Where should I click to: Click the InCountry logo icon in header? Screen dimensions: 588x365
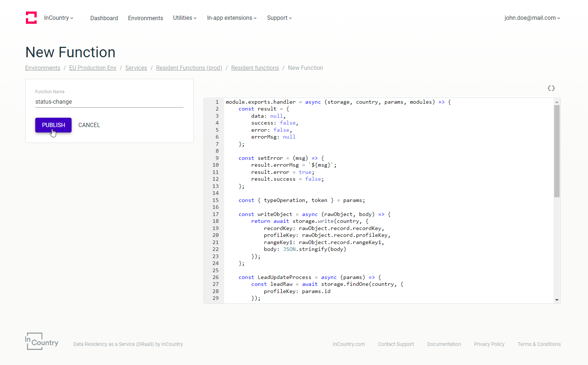[31, 18]
